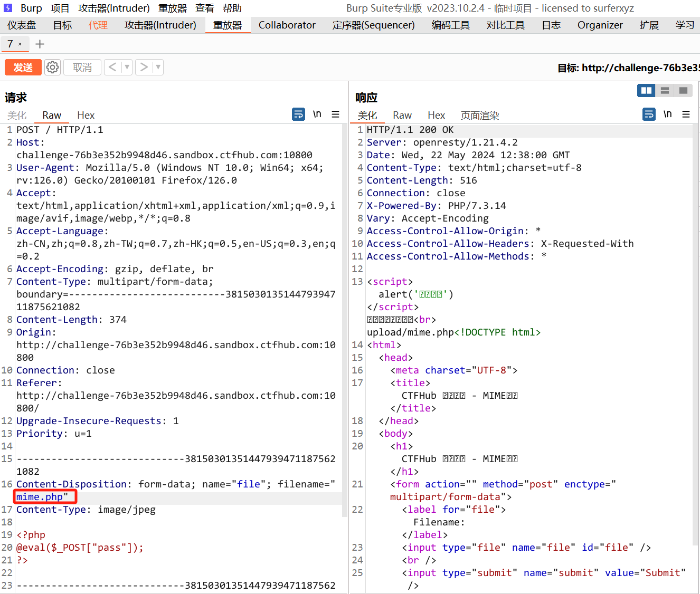This screenshot has height=594, width=700.
Task: Open the 帮助 menu
Action: point(232,8)
